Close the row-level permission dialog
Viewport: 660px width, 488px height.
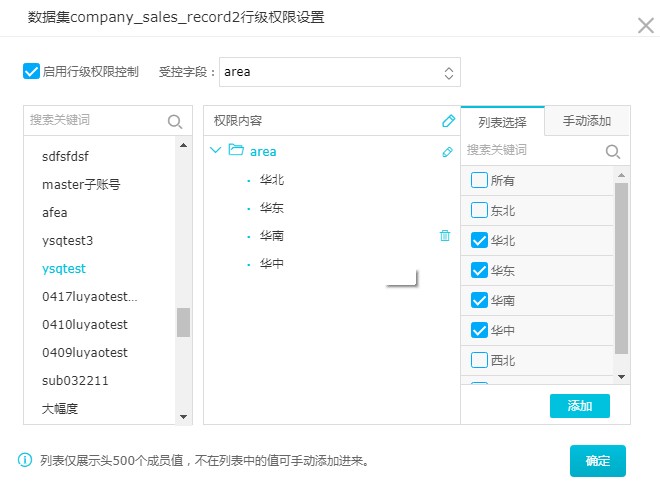coord(646,25)
